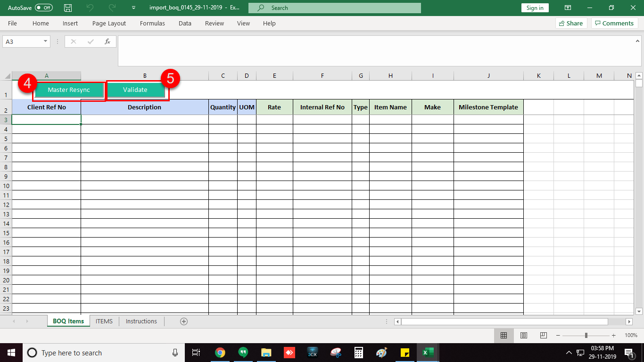Open Sticky Notes from the taskbar
644x362 pixels.
click(x=405, y=352)
